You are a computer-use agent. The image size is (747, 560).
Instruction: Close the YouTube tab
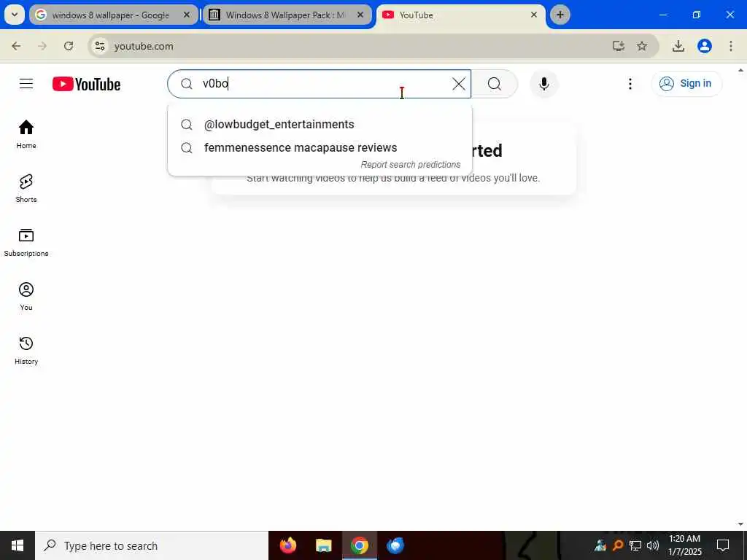tap(534, 15)
